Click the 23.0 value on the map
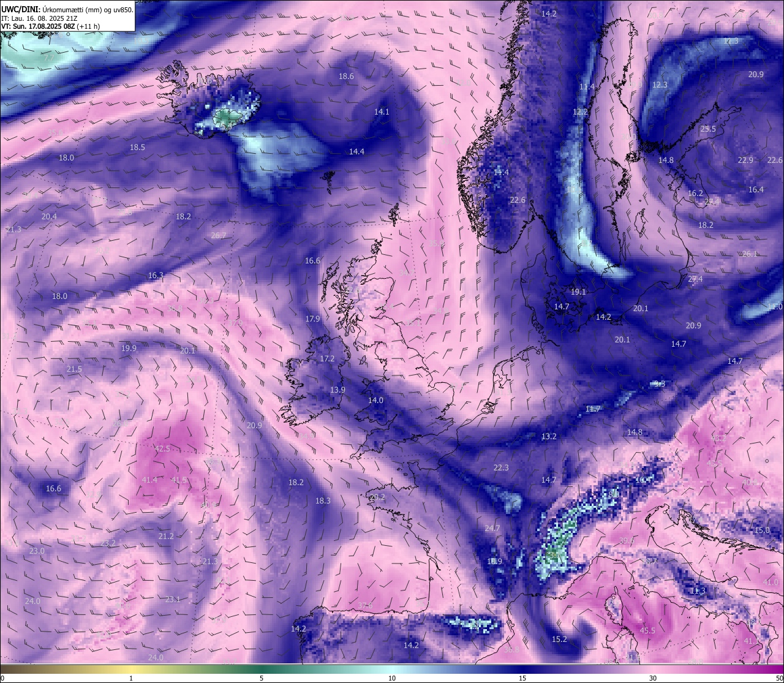The image size is (784, 683). (37, 551)
